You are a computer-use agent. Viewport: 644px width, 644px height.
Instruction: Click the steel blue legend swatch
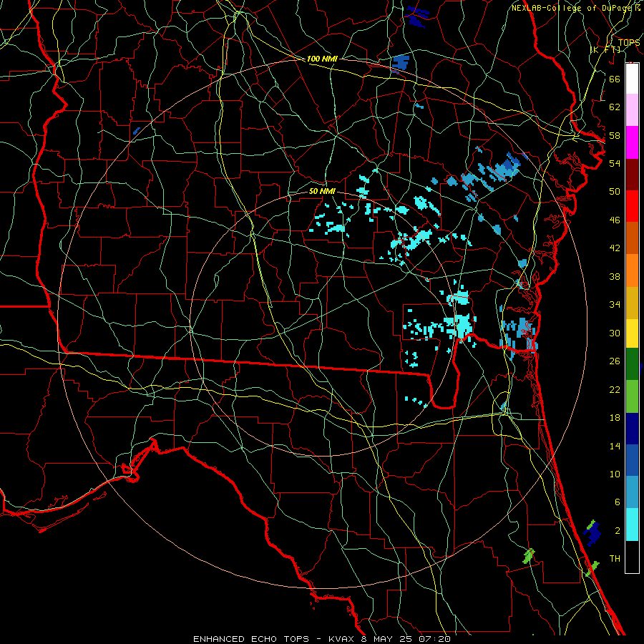(x=632, y=492)
